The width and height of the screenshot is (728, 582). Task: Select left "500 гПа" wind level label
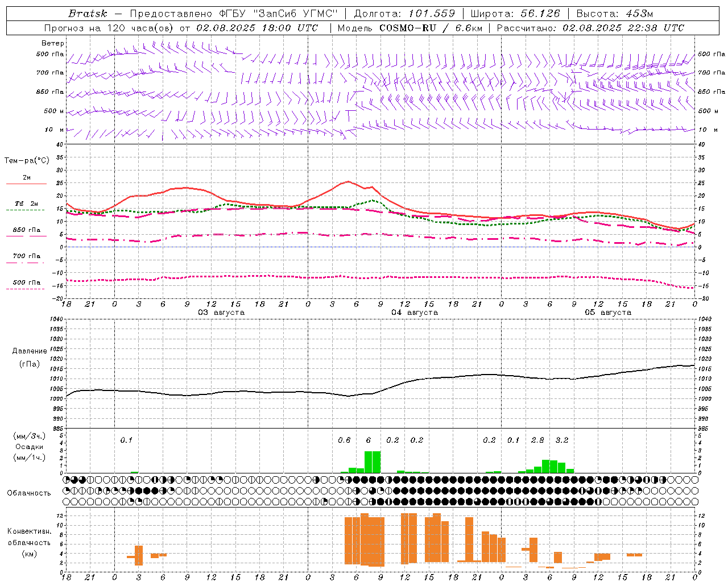[x=50, y=54]
